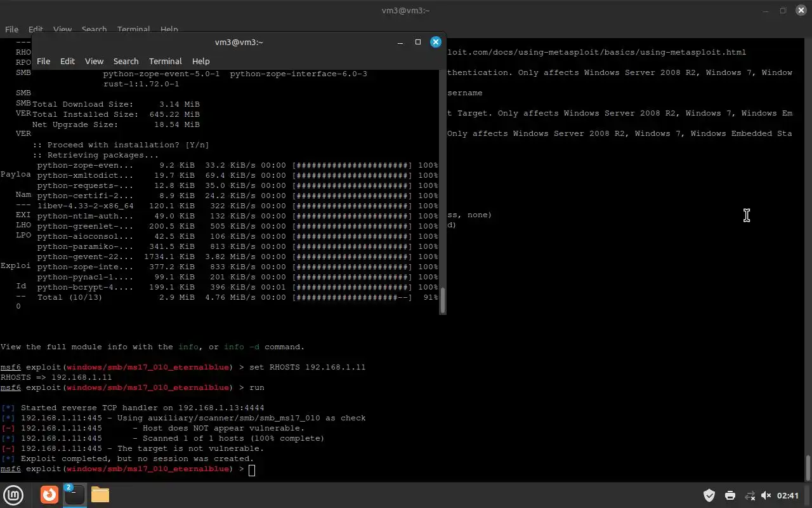Click the security shield tray icon
This screenshot has width=812, height=508.
[709, 495]
